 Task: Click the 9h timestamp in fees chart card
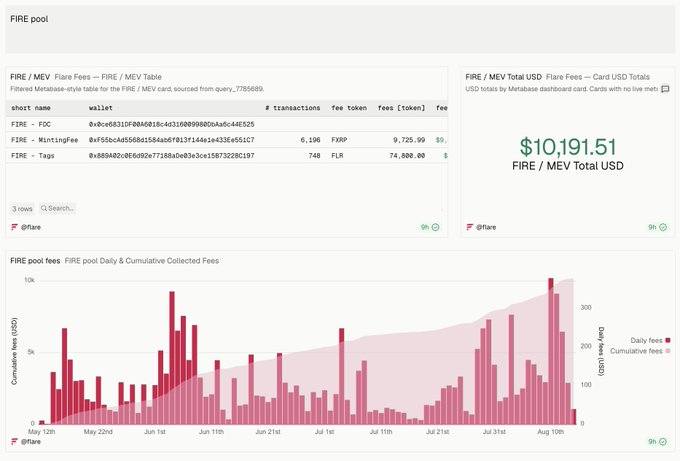tap(652, 441)
